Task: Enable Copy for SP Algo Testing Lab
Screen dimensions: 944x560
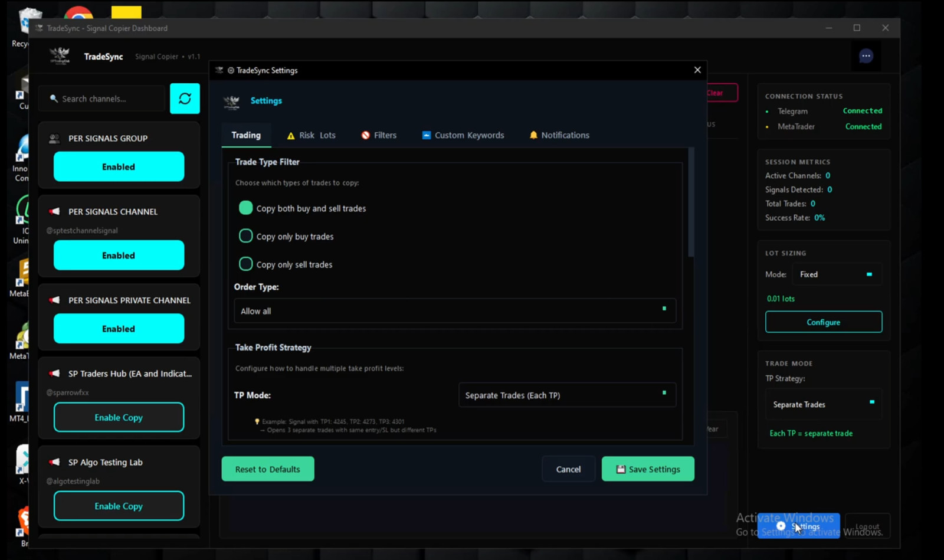Action: (x=119, y=506)
